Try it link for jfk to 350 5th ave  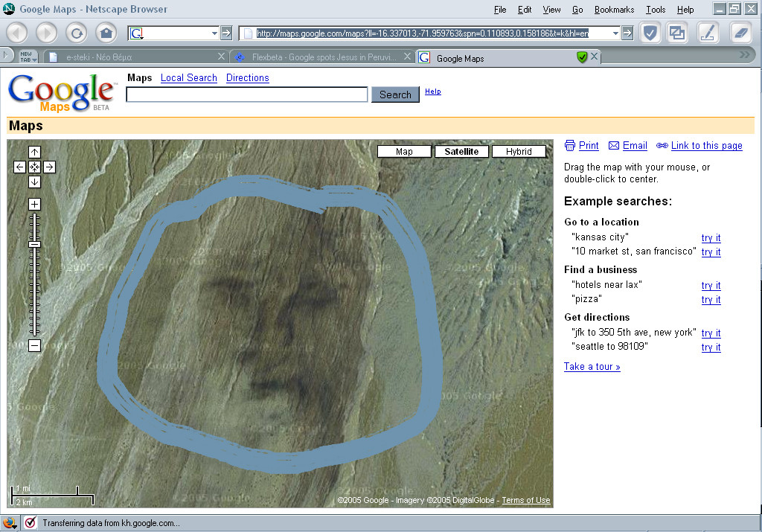point(711,333)
